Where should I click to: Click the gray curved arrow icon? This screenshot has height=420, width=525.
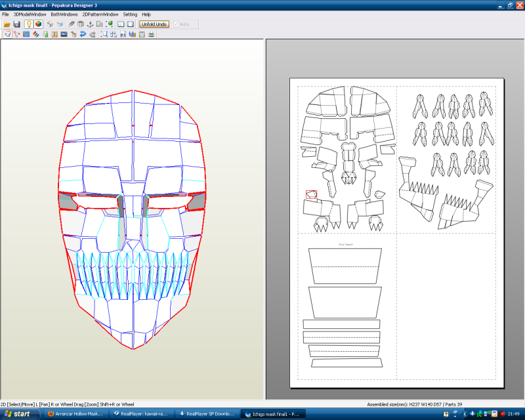93,34
